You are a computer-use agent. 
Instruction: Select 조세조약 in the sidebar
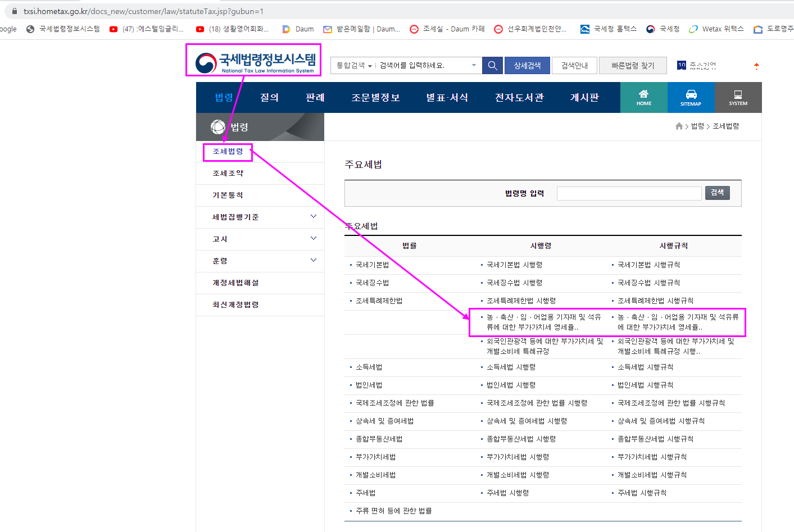tap(228, 174)
